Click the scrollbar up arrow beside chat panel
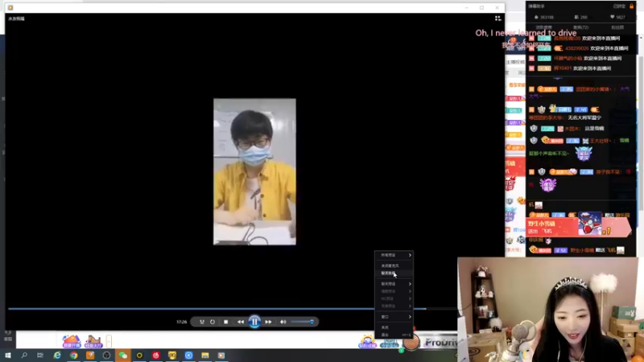Image resolution: width=644 pixels, height=362 pixels. 641,37
